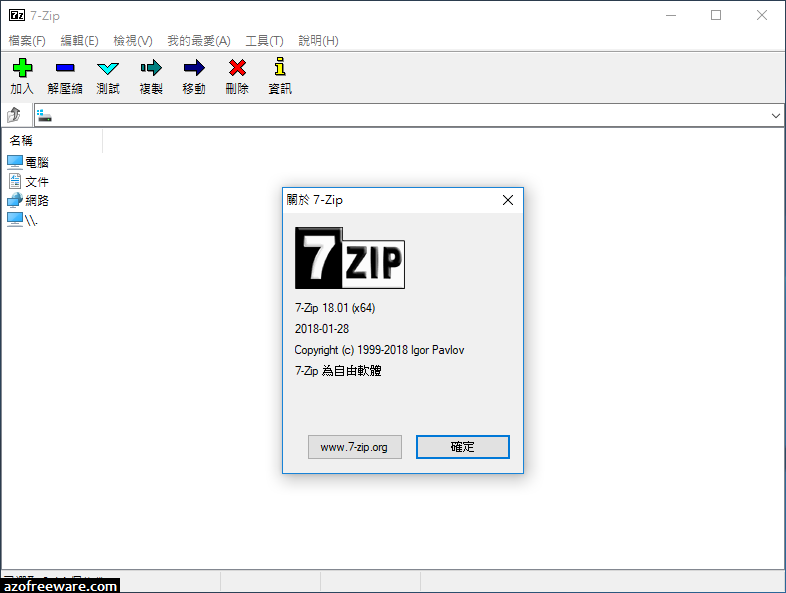Open the 說明(H) menu

318,41
